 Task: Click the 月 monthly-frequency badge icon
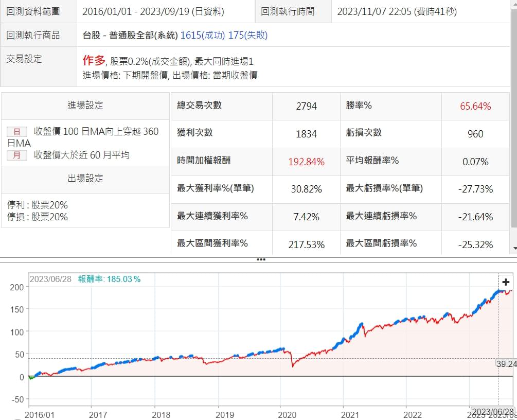click(x=17, y=155)
